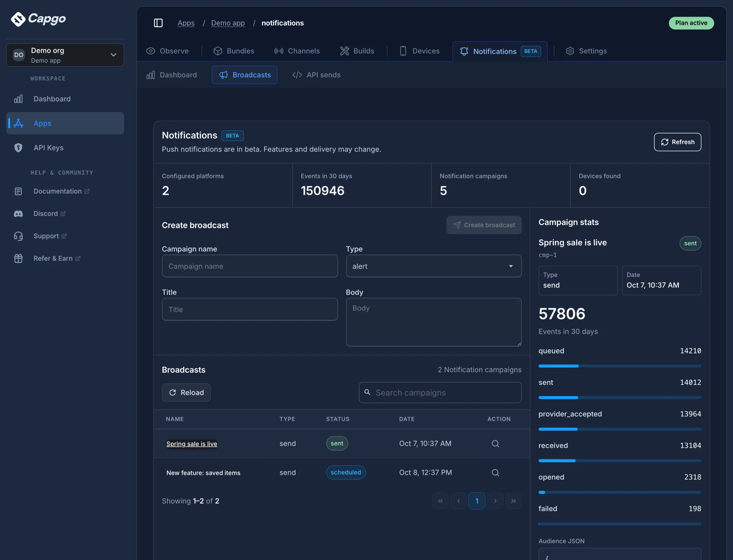Open the sidebar Dashboard item
The width and height of the screenshot is (733, 560).
65,99
